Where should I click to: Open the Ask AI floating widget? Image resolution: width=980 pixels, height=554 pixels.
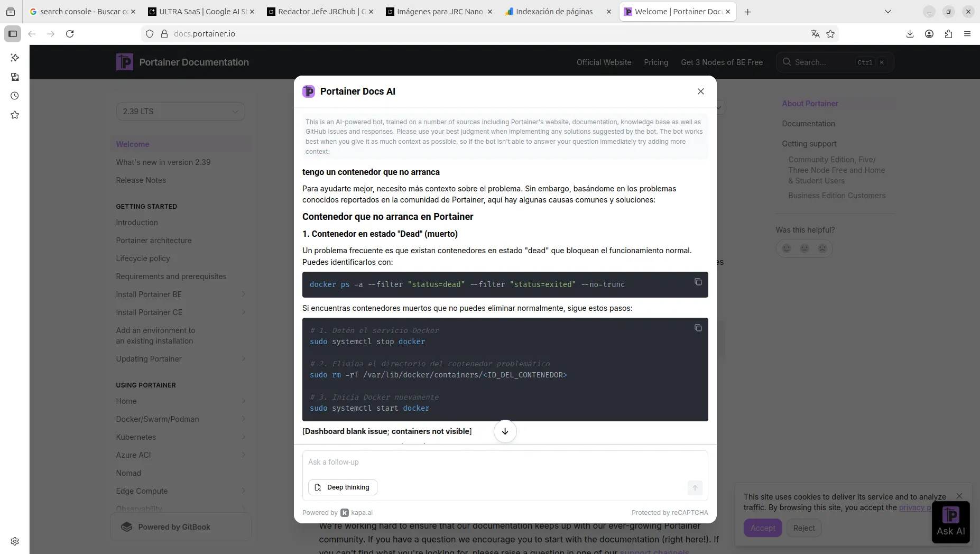[951, 522]
